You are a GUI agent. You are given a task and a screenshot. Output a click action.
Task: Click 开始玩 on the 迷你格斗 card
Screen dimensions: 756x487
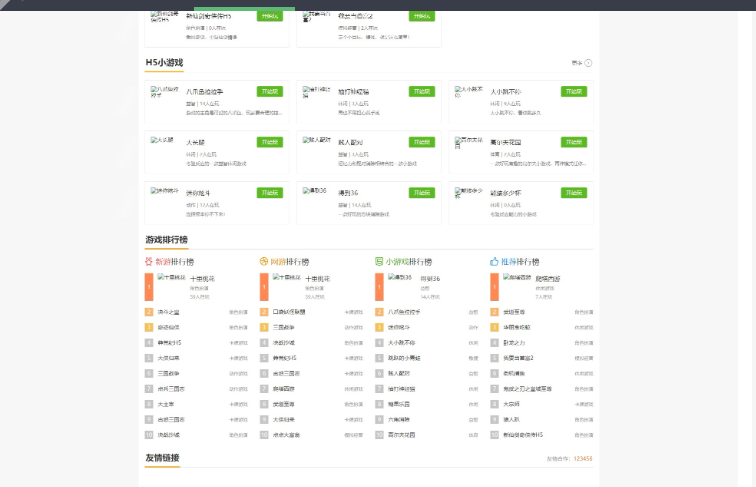pyautogui.click(x=270, y=192)
